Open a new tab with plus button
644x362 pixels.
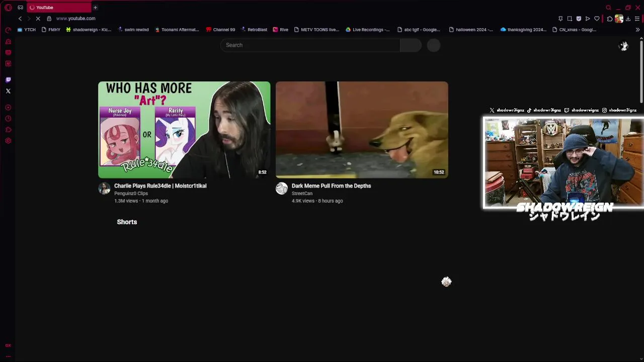[x=95, y=8]
